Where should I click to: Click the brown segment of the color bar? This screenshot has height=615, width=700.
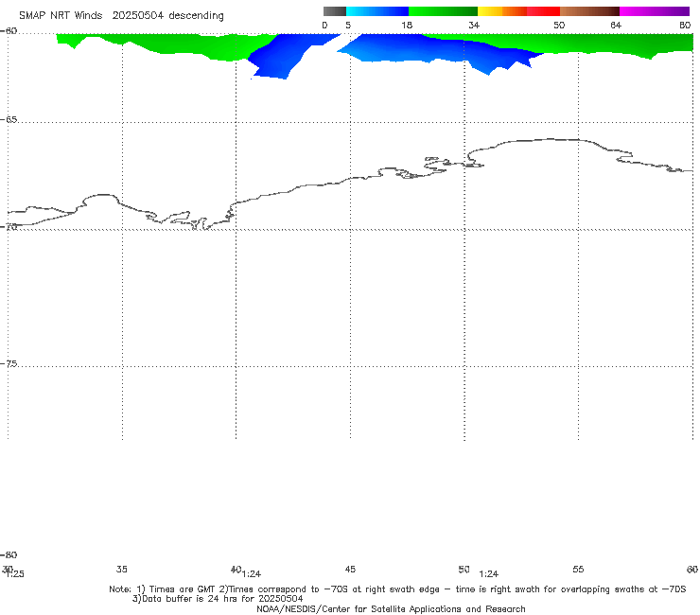[589, 11]
